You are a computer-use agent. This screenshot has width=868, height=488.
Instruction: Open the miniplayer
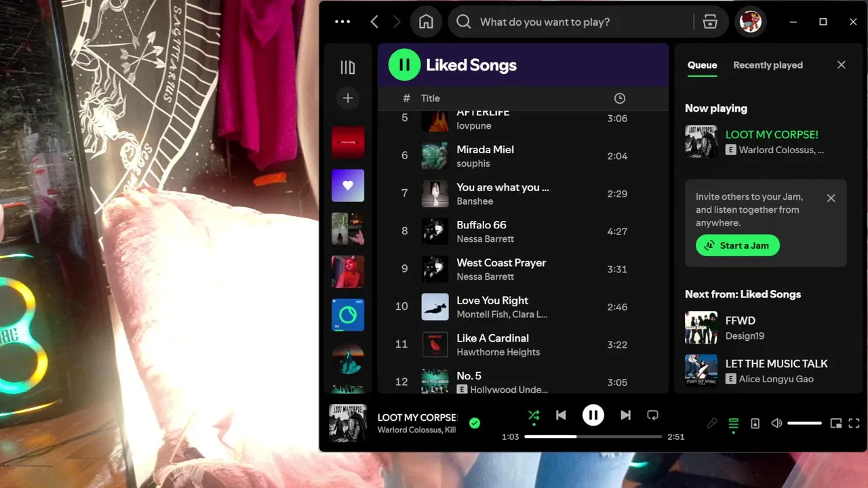[x=836, y=424]
